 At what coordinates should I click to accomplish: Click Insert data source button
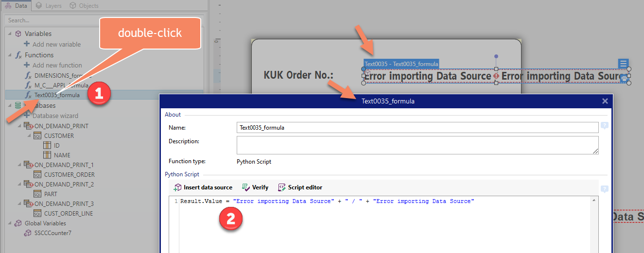(x=203, y=187)
